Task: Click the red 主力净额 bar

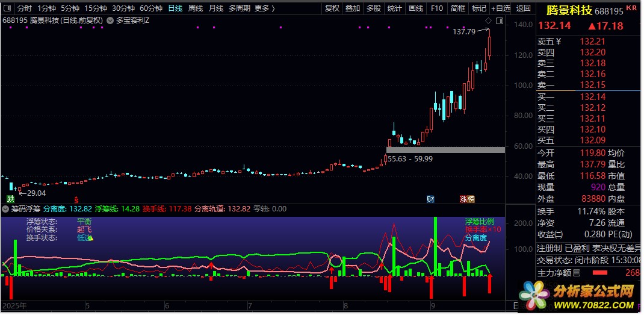Action: click(x=601, y=273)
